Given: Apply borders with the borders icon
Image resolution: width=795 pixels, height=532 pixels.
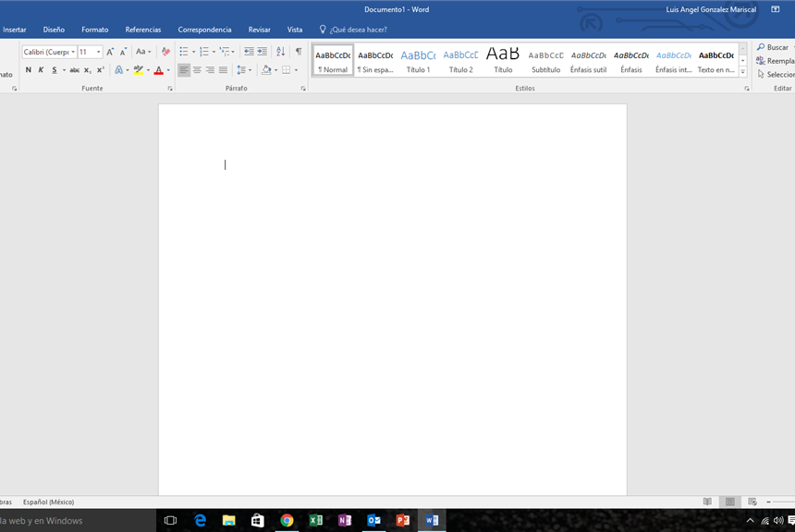Looking at the screenshot, I should coord(286,70).
